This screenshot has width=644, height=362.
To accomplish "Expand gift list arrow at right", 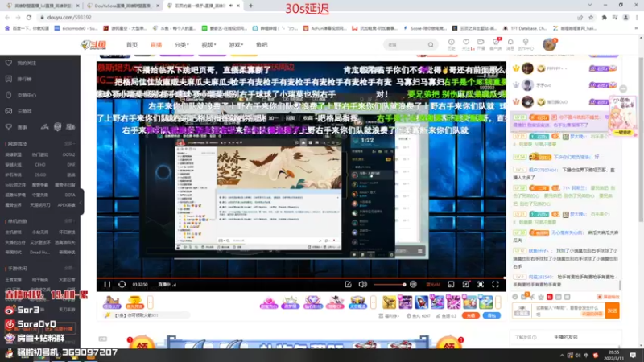I will 498,302.
